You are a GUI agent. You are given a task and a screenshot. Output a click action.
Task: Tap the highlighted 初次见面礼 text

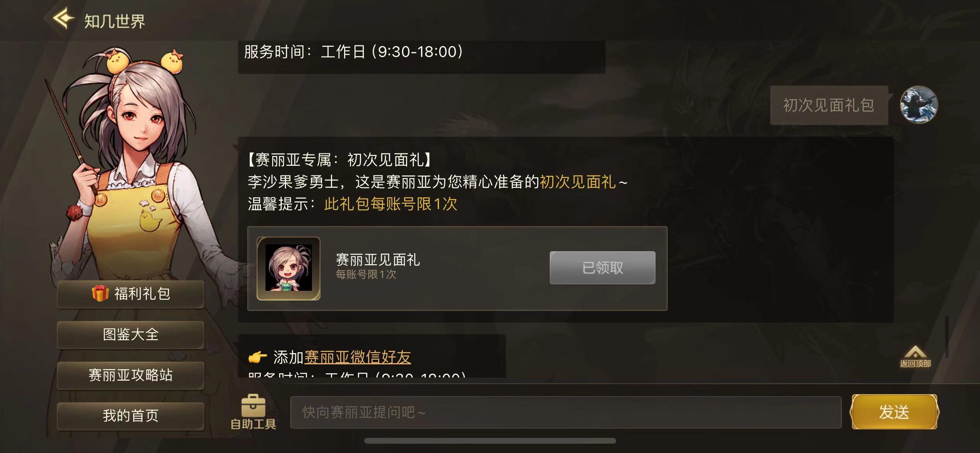[577, 182]
